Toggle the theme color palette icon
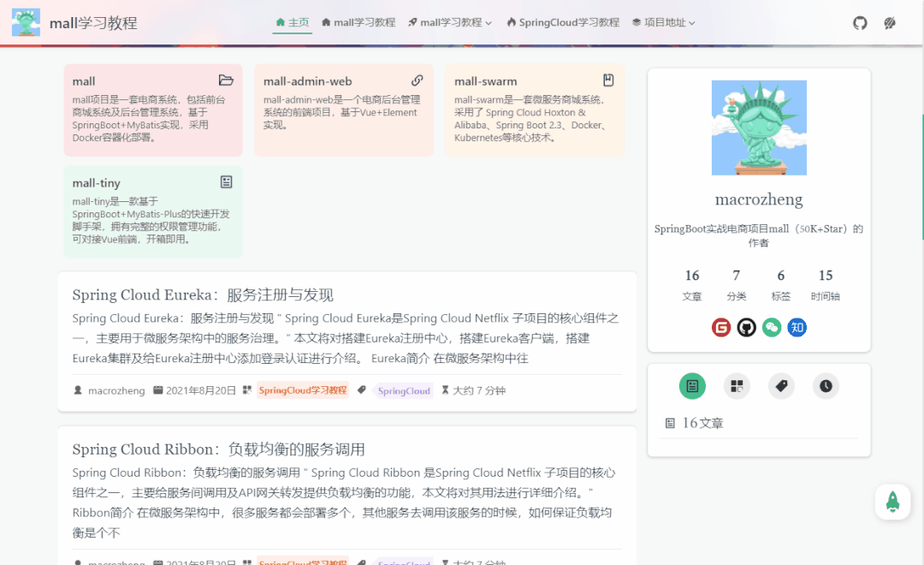 pyautogui.click(x=890, y=23)
